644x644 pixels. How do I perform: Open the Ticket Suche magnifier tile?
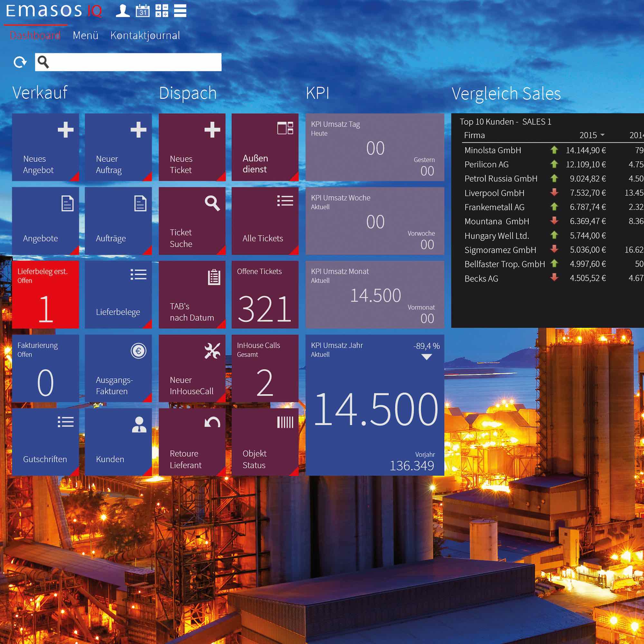[x=192, y=221]
